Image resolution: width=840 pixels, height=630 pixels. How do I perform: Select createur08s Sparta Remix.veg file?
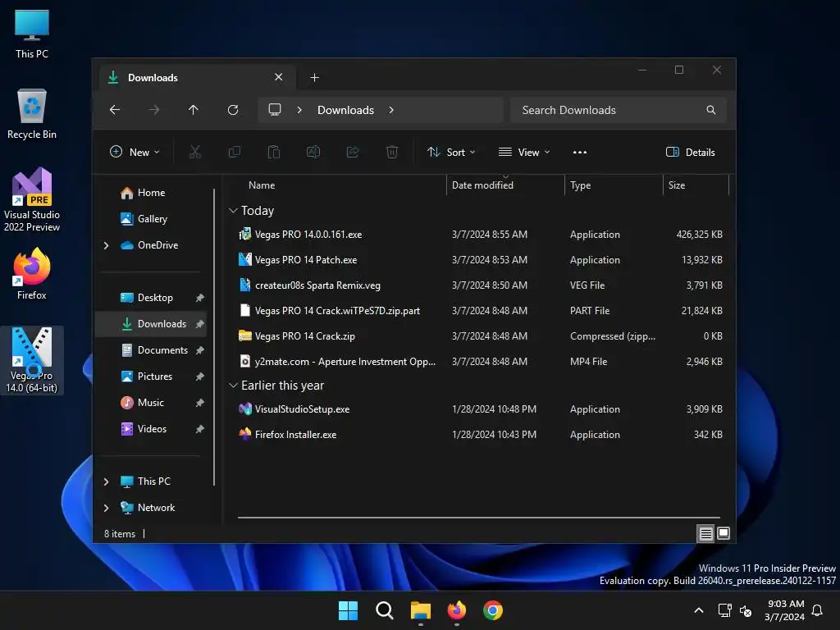[480, 285]
